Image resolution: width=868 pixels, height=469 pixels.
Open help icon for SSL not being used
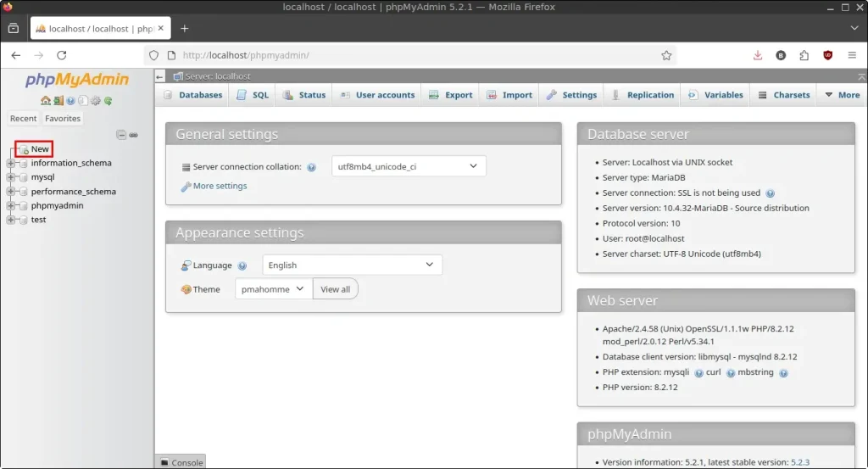770,193
